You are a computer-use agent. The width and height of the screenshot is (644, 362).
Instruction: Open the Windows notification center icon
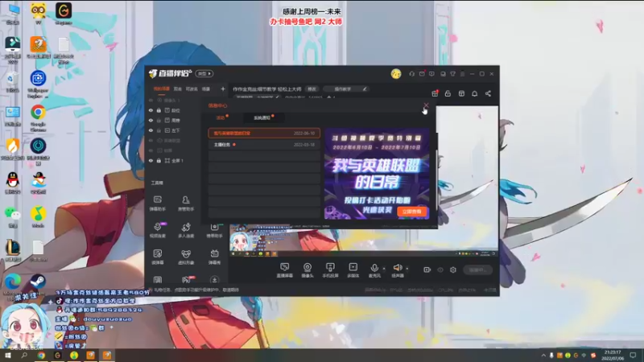click(634, 355)
